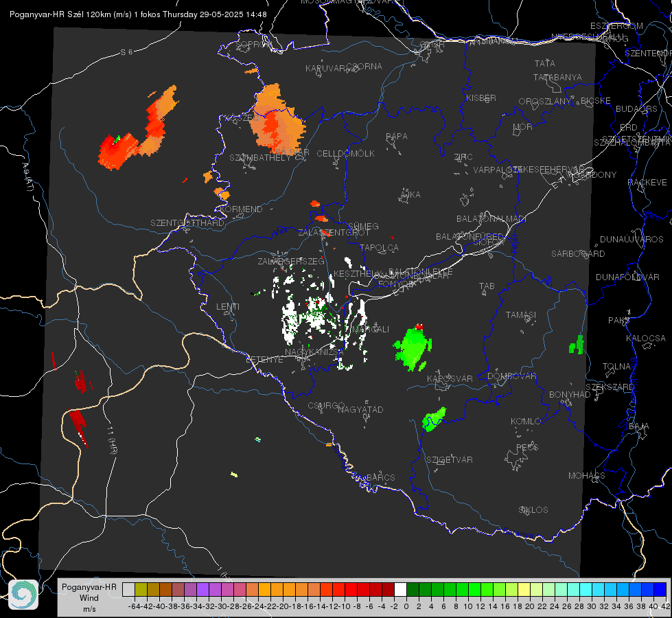Screen dimensions: 672x618
Task: Select the TAPOLCA city label
Action: [x=379, y=247]
